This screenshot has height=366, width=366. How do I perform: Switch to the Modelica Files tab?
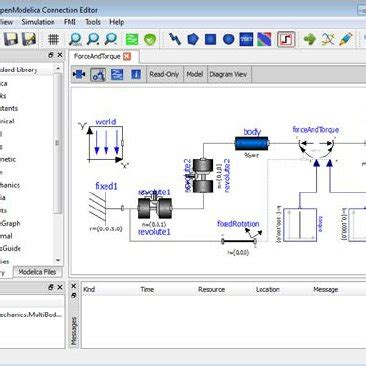point(37,272)
